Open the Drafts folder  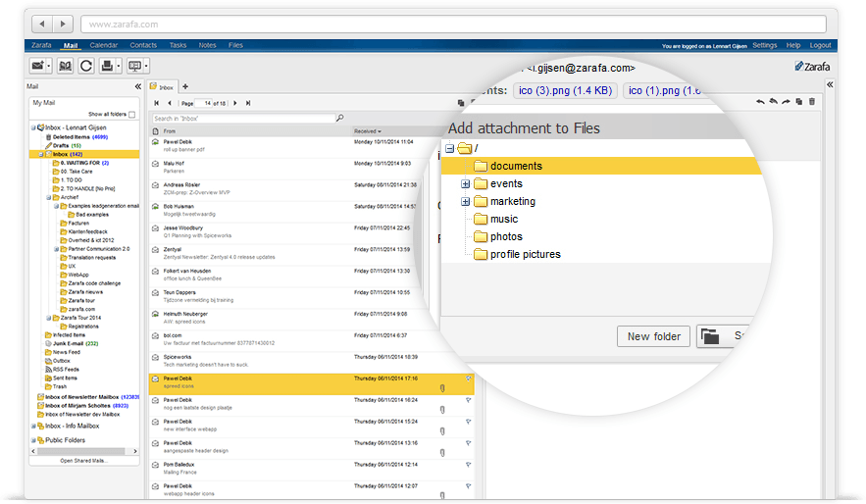[63, 146]
